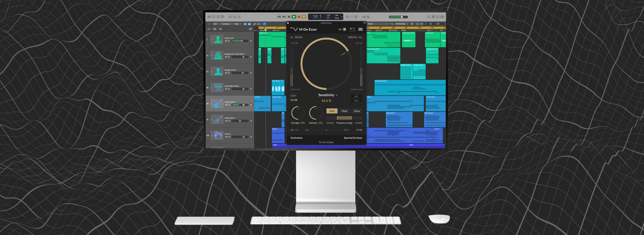Screen dimensions: 644x235
Task: Open the Smart snap dropdown
Action: pos(377,24)
